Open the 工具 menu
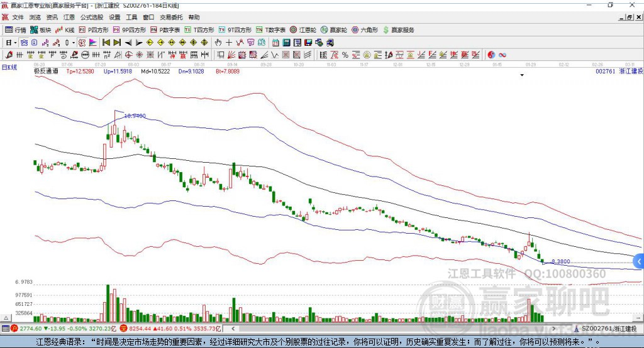644x348 pixels. 131,17
